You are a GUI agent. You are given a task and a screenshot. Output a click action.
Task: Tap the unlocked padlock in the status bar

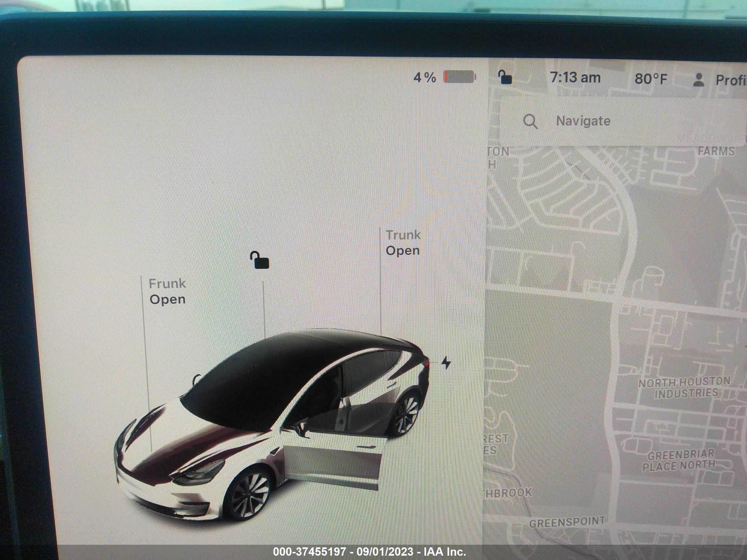(505, 77)
